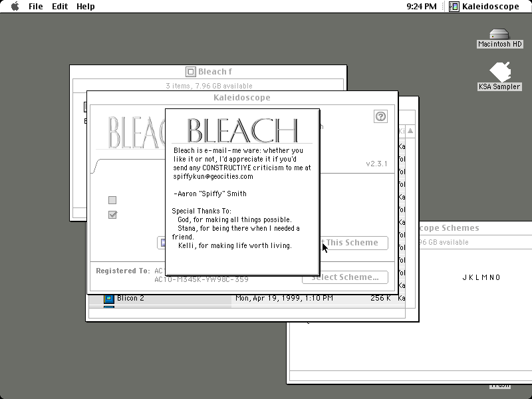Open the Apple menu
The height and width of the screenshot is (399, 532).
coord(15,7)
